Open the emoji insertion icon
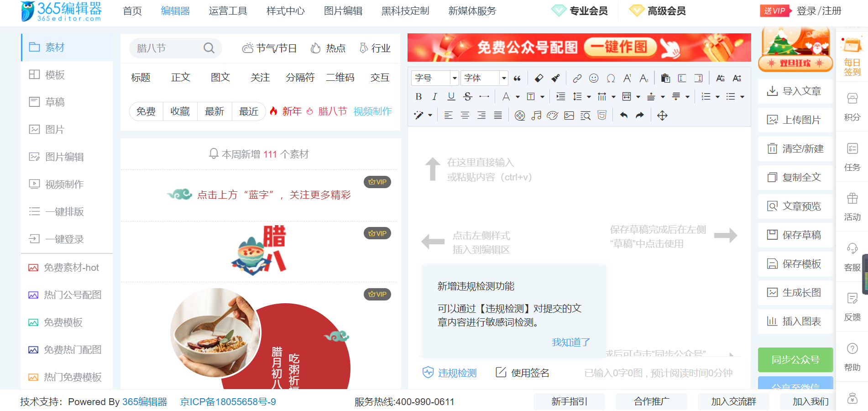Image resolution: width=868 pixels, height=411 pixels. pos(593,78)
